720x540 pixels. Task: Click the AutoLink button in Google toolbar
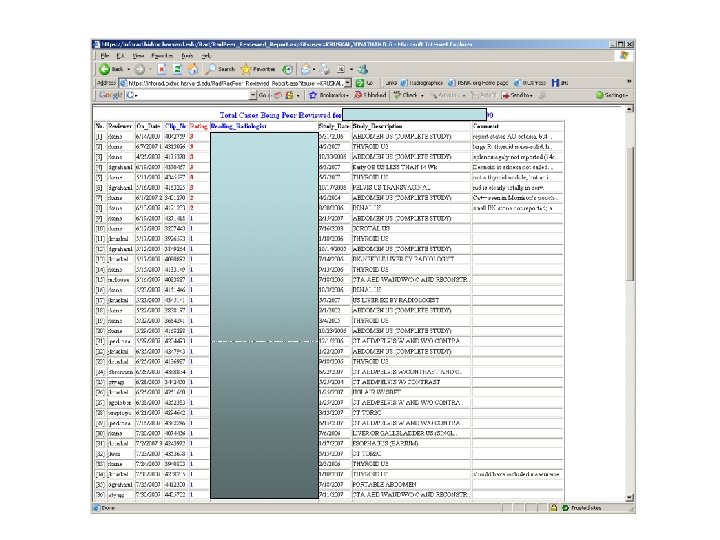[446, 95]
